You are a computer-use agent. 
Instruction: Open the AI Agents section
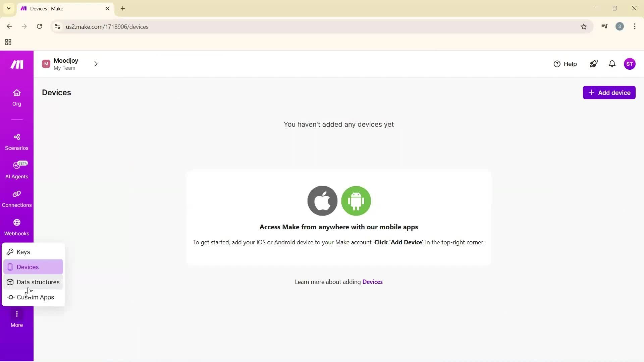(16, 170)
